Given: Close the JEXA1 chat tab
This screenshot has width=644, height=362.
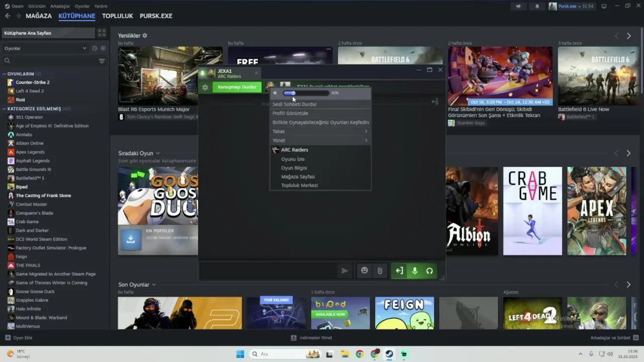Looking at the screenshot, I should click(x=256, y=73).
